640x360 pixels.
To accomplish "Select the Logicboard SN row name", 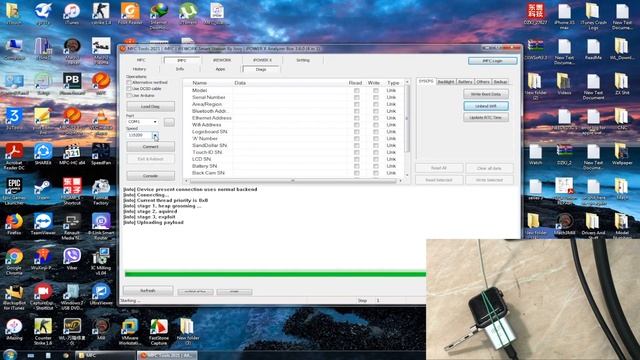I will coord(209,132).
